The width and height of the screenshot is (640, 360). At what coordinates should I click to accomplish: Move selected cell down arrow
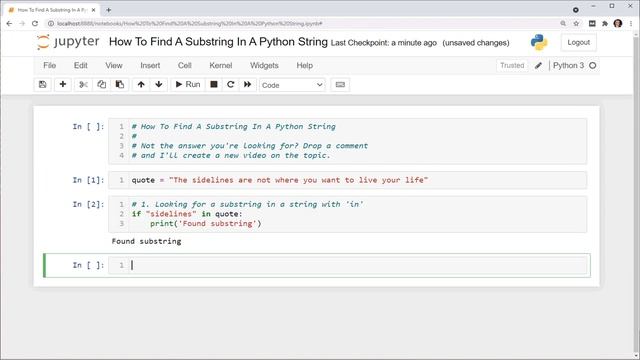(159, 84)
